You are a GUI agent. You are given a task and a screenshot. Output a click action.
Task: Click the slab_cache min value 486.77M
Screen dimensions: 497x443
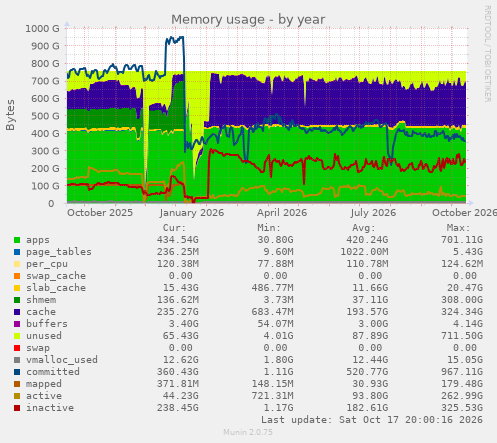pyautogui.click(x=273, y=288)
